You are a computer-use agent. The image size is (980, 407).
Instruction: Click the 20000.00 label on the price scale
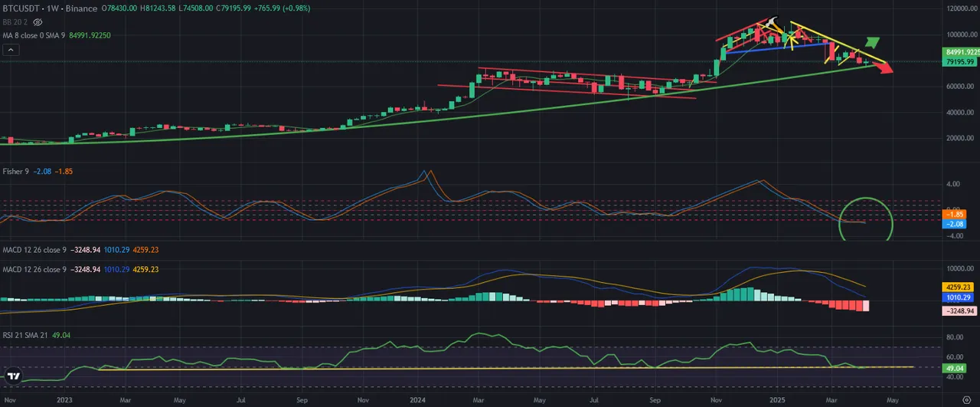click(961, 139)
